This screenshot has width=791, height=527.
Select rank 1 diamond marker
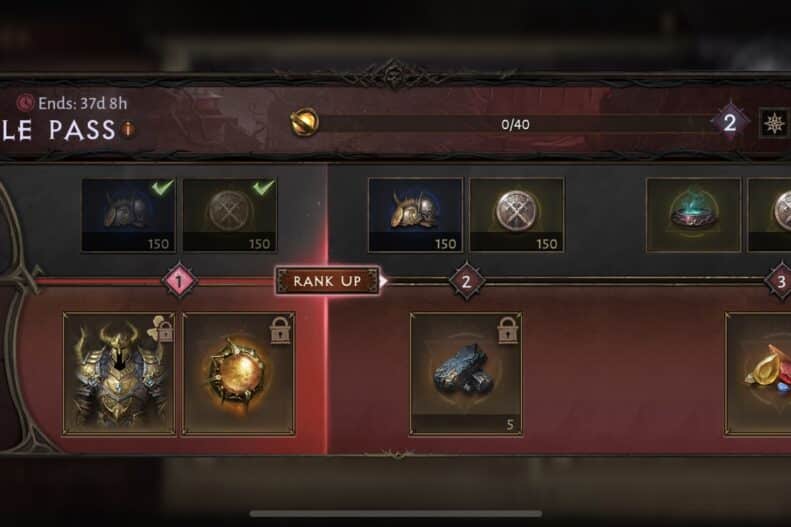click(x=179, y=281)
